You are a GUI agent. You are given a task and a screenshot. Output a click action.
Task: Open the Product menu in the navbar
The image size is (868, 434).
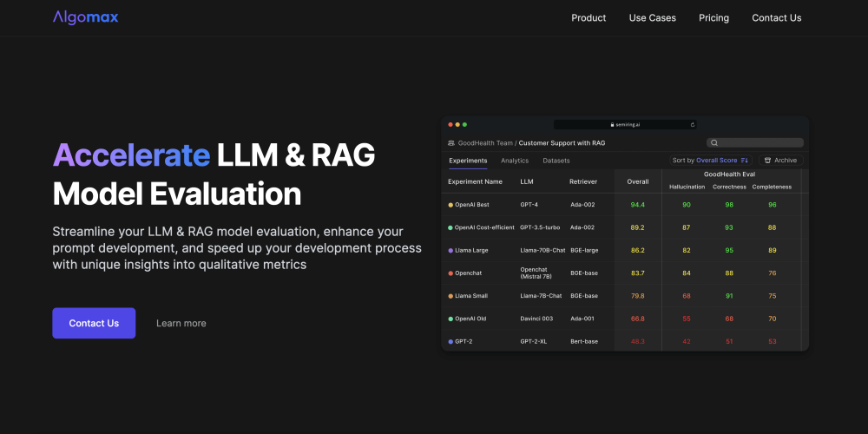click(589, 18)
